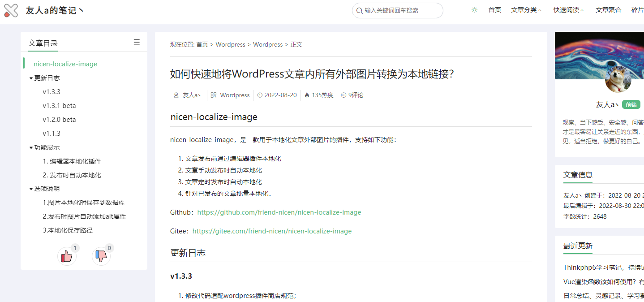Click the clock icon beside date 2022-08-20
Screen dimensions: 644x302
[260, 95]
